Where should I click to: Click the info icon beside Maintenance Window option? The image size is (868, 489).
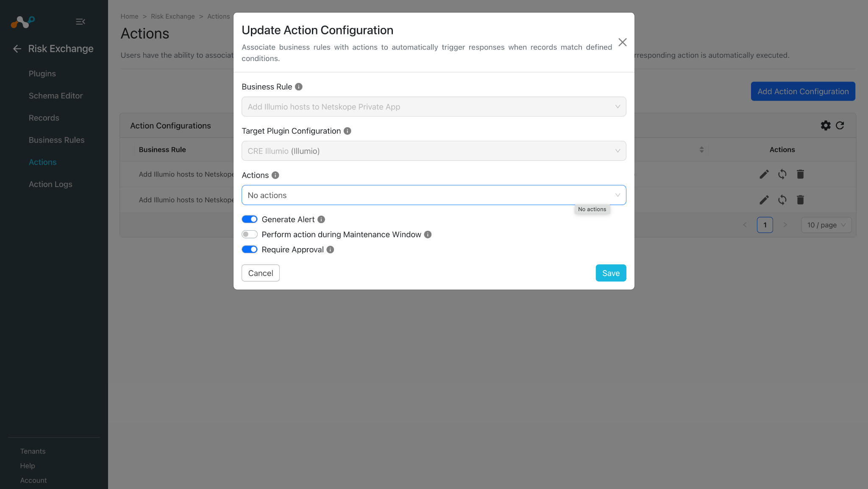[x=428, y=235]
